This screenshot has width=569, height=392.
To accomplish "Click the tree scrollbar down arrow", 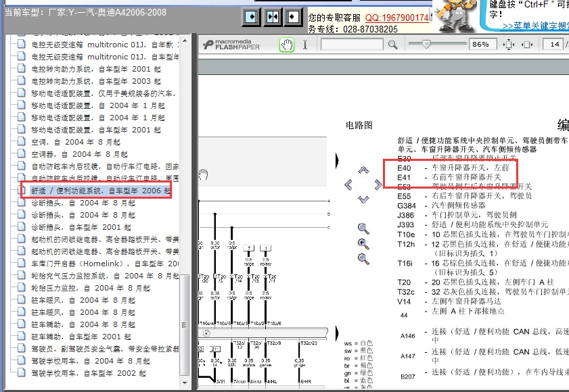I will [x=185, y=383].
